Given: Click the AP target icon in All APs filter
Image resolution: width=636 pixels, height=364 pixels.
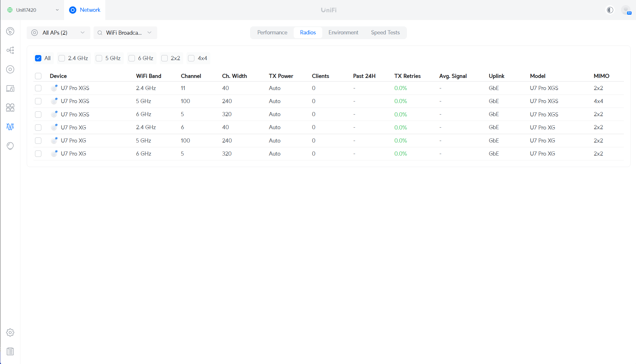Looking at the screenshot, I should (x=35, y=33).
